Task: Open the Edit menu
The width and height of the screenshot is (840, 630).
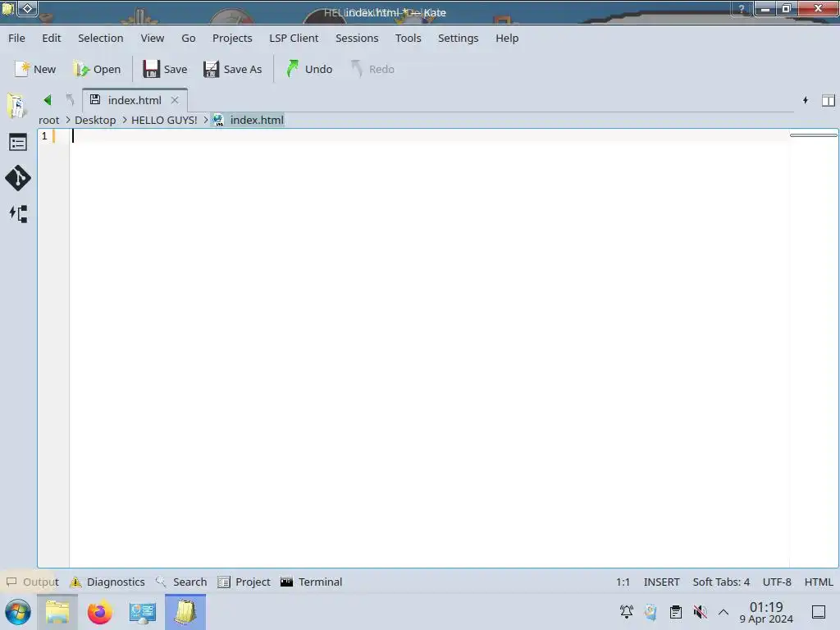Action: [52, 38]
